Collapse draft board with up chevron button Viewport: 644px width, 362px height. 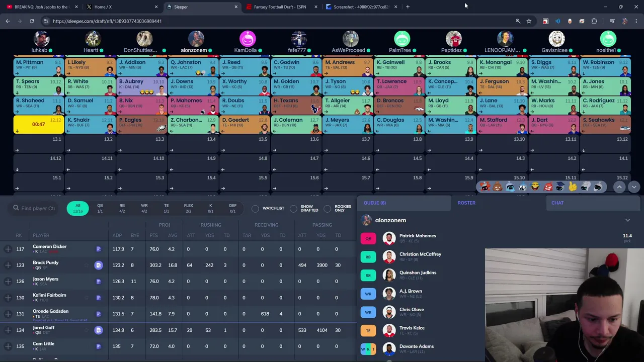[619, 187]
